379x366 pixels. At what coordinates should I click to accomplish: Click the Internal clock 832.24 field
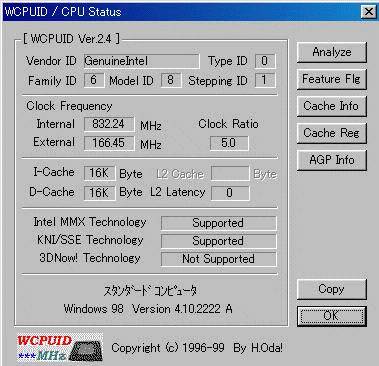pos(109,124)
